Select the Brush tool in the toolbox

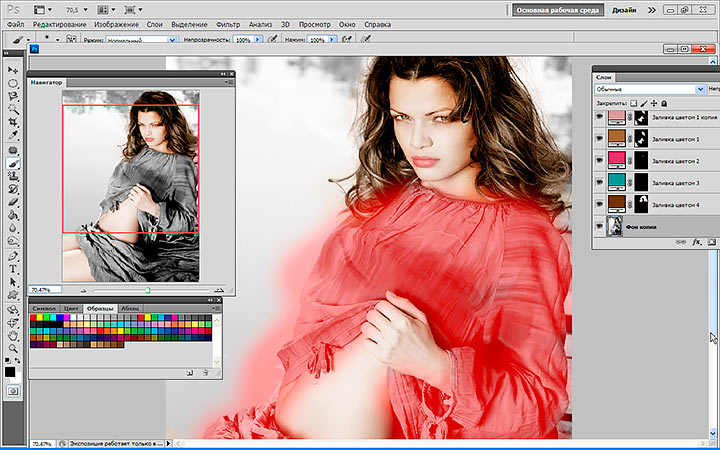(x=13, y=162)
